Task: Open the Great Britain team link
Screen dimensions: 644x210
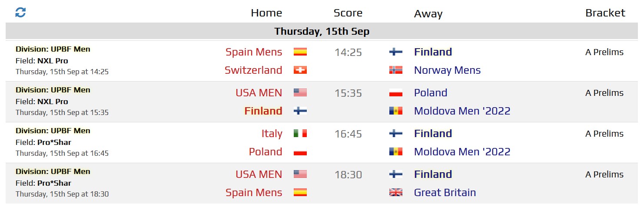Action: 445,192
